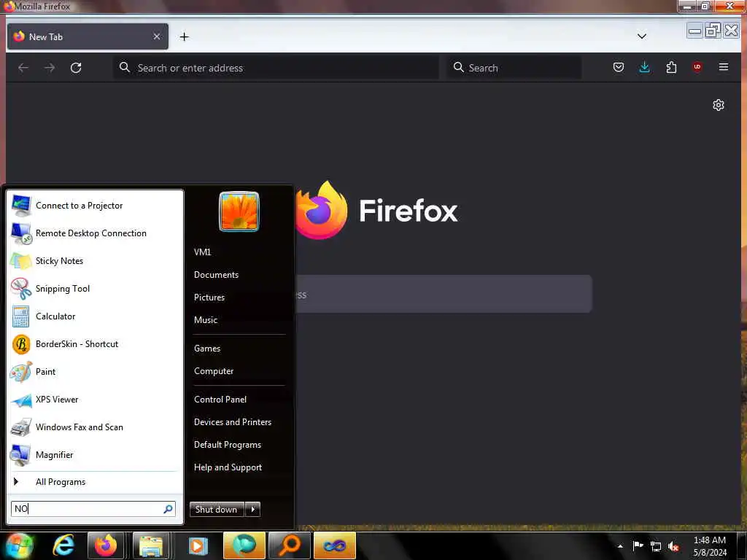747x560 pixels.
Task: Open Computer from Start menu
Action: 214,371
